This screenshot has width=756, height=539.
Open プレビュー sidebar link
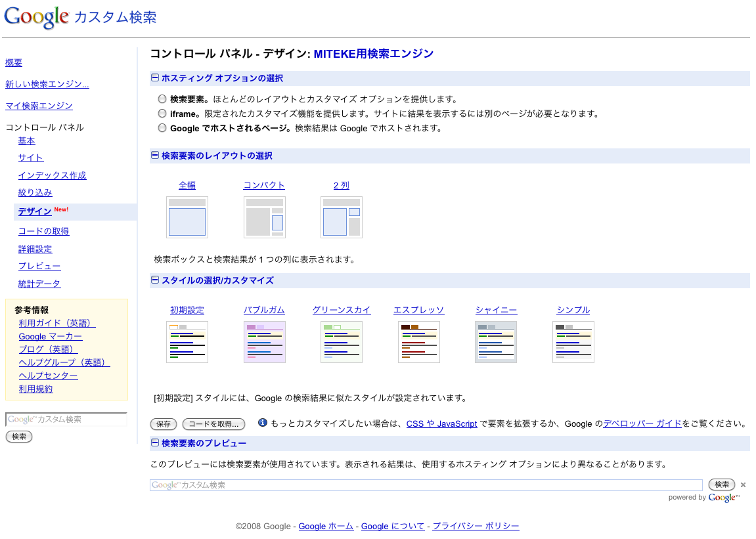click(39, 266)
